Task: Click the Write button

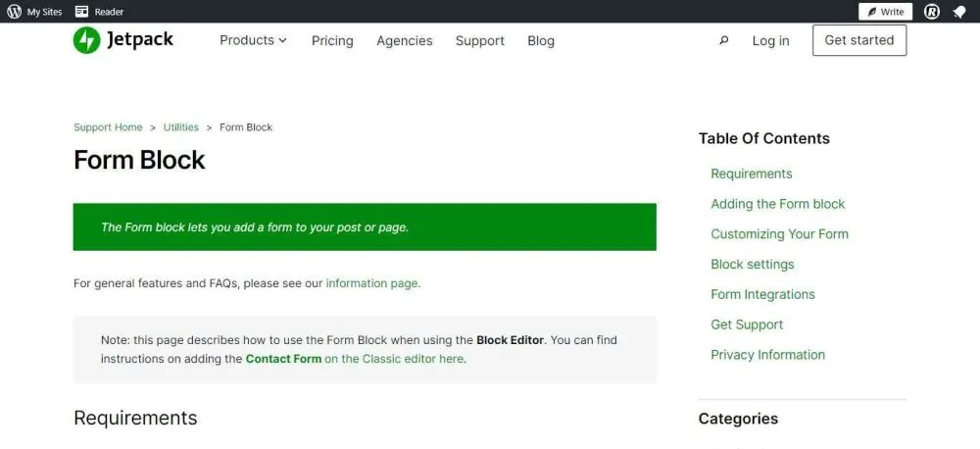Action: (886, 12)
